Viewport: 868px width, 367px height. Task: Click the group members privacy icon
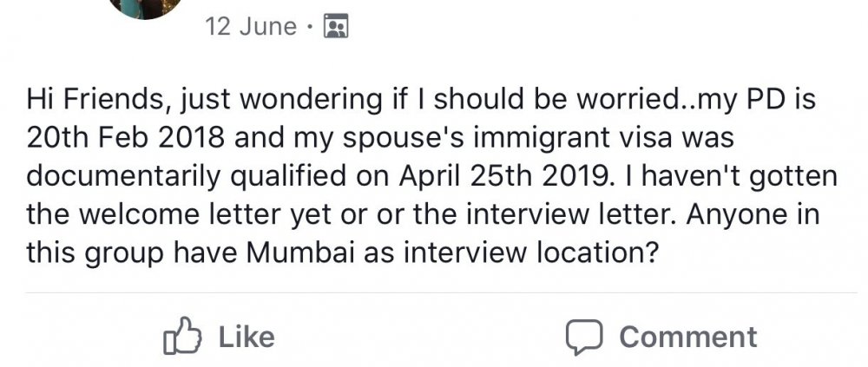[x=334, y=28]
